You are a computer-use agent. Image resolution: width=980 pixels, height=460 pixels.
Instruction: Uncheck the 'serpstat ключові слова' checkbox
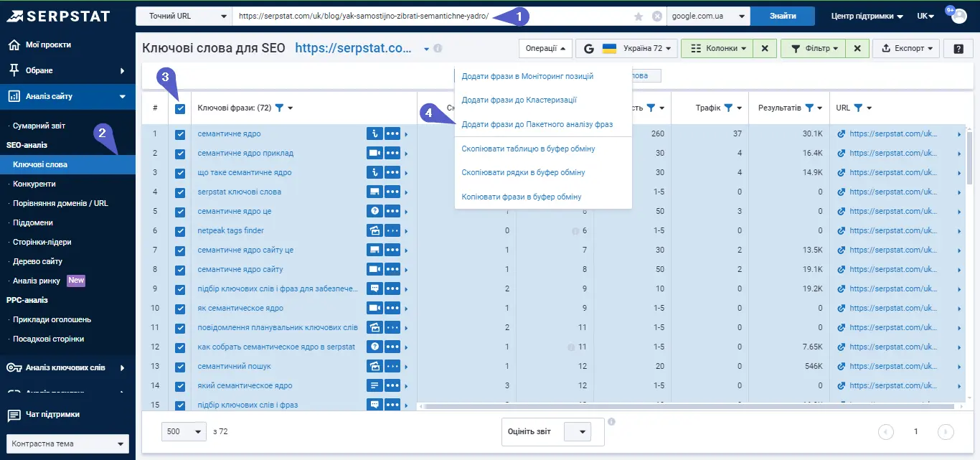click(180, 192)
